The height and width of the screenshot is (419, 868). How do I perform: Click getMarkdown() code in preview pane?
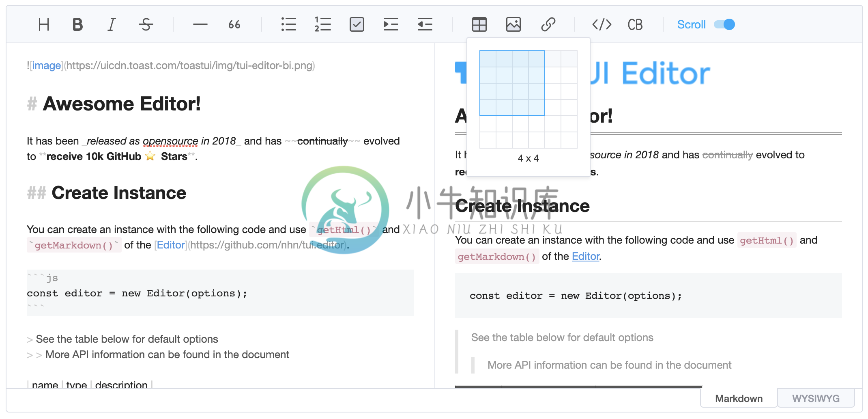497,257
